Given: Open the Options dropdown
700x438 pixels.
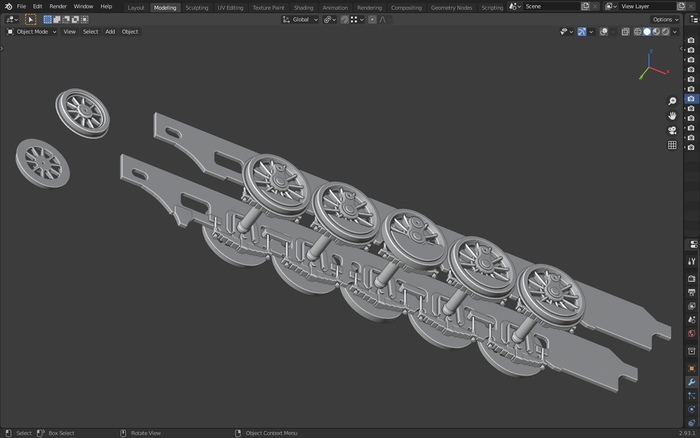Looking at the screenshot, I should [666, 19].
